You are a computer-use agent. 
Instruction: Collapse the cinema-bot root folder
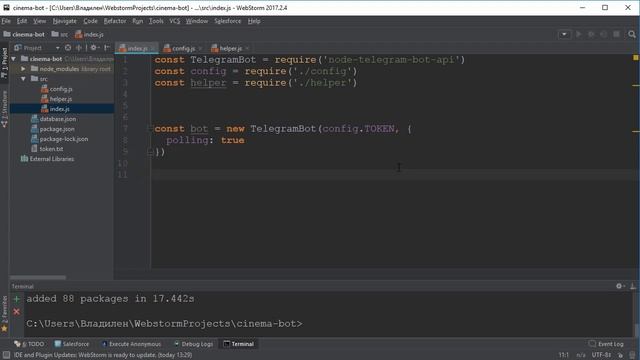tap(14, 59)
